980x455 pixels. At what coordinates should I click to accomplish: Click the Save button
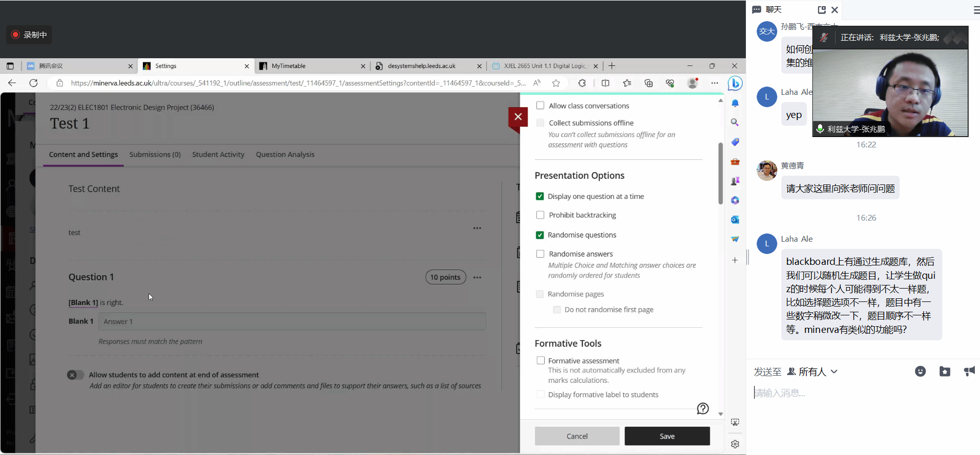667,436
